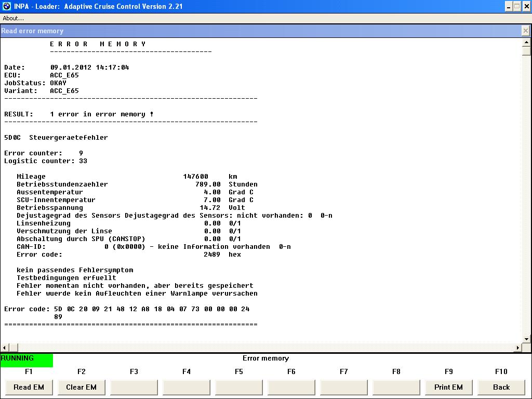Click the 'Verschmutzung der Linse' row label

click(x=64, y=231)
